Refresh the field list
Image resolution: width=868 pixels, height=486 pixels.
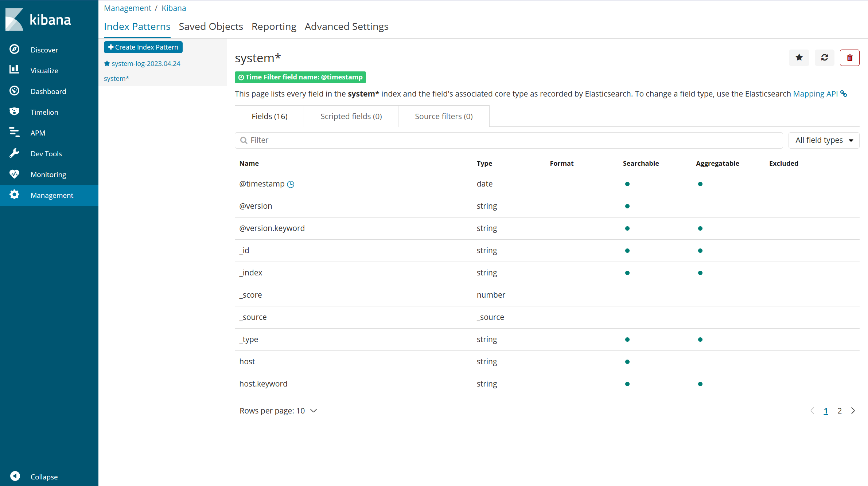pos(824,58)
